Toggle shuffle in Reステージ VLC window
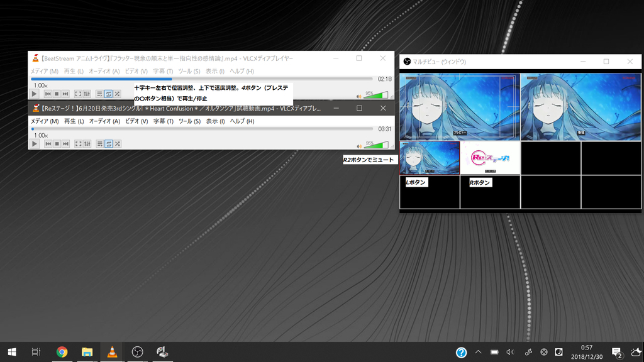Screen dimensions: 644x362 click(x=118, y=144)
